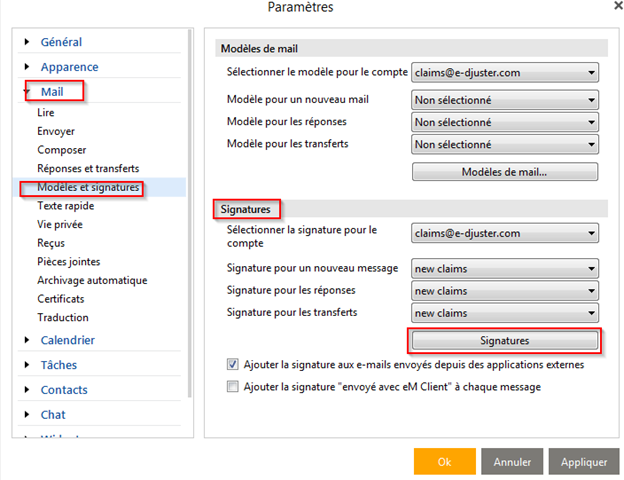
Task: Open the Tâches settings category
Action: (59, 365)
